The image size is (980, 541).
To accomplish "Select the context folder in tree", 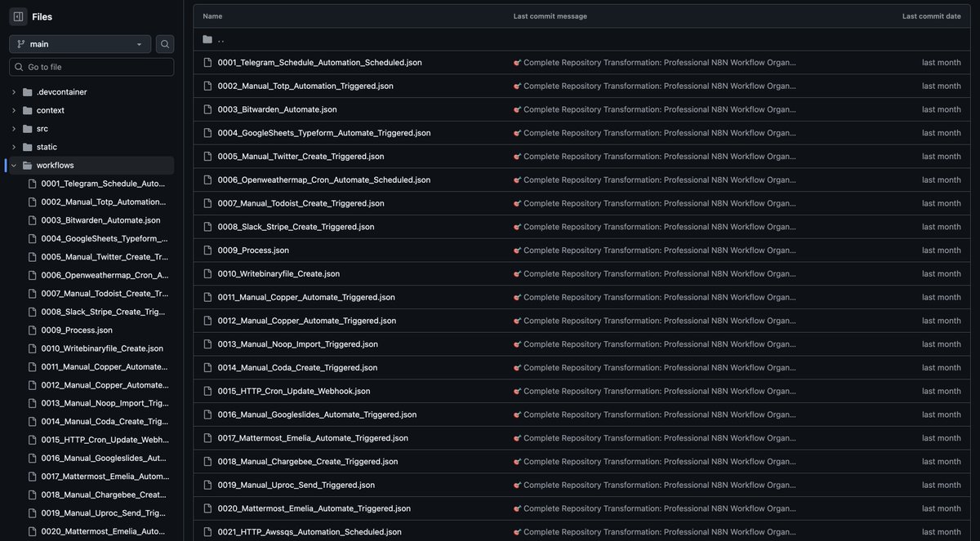I will pos(51,110).
